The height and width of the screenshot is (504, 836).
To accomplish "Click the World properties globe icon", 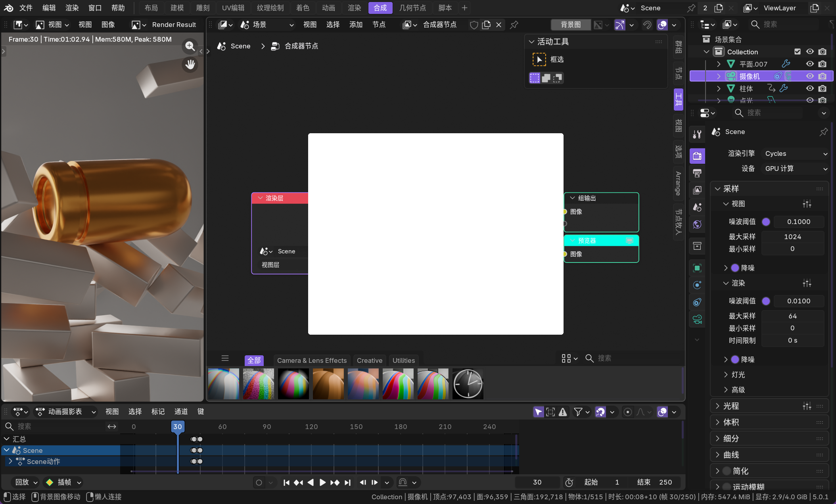I will [697, 224].
